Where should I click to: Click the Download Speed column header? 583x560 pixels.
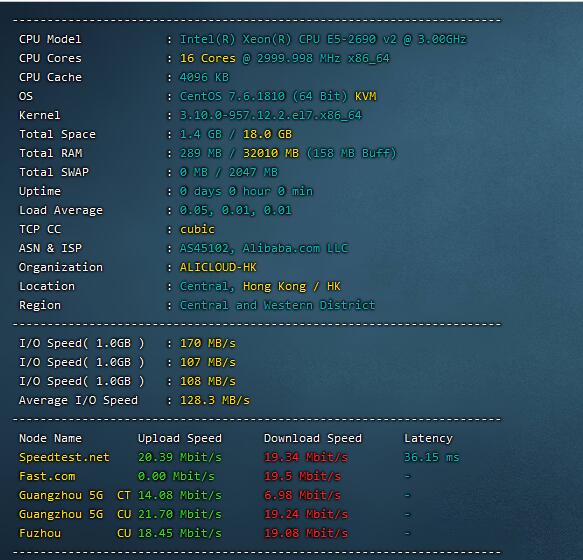point(313,438)
